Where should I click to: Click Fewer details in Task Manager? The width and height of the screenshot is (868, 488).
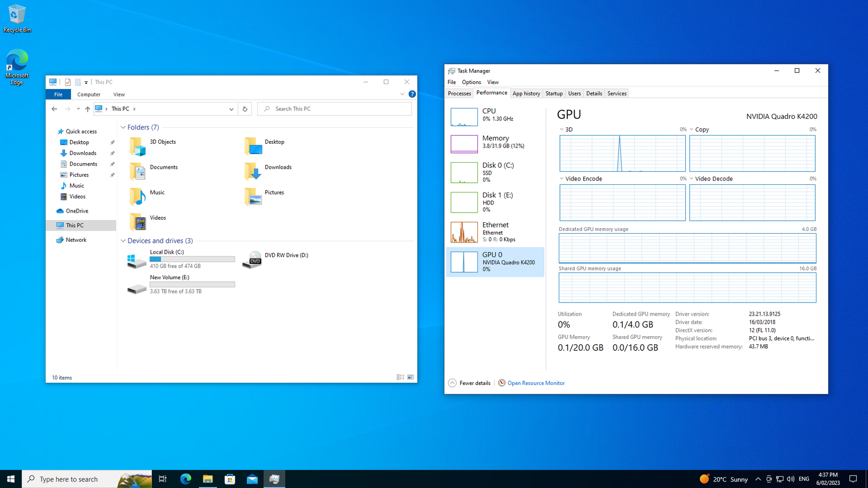(470, 383)
